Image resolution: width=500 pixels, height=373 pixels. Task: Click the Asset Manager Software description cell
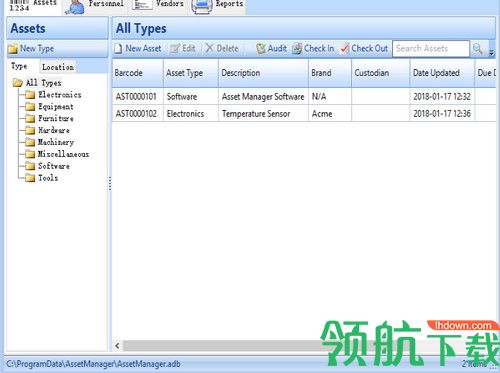[x=263, y=97]
